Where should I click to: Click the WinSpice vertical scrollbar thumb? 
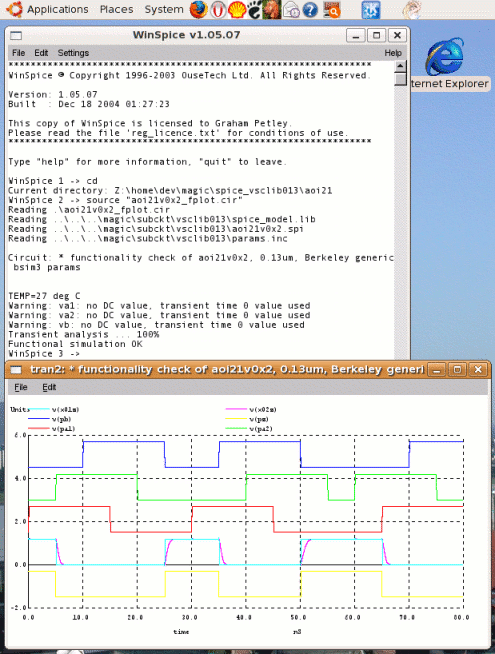400,79
